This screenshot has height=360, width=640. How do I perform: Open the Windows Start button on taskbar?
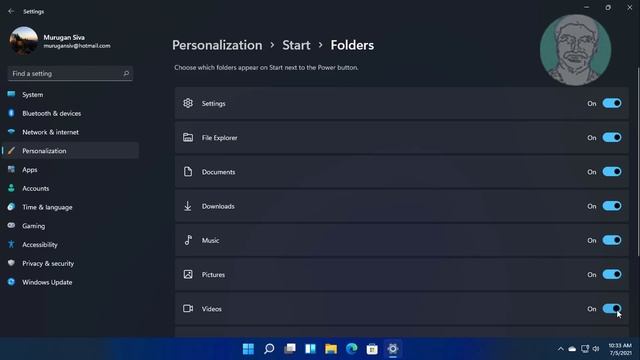pos(248,349)
